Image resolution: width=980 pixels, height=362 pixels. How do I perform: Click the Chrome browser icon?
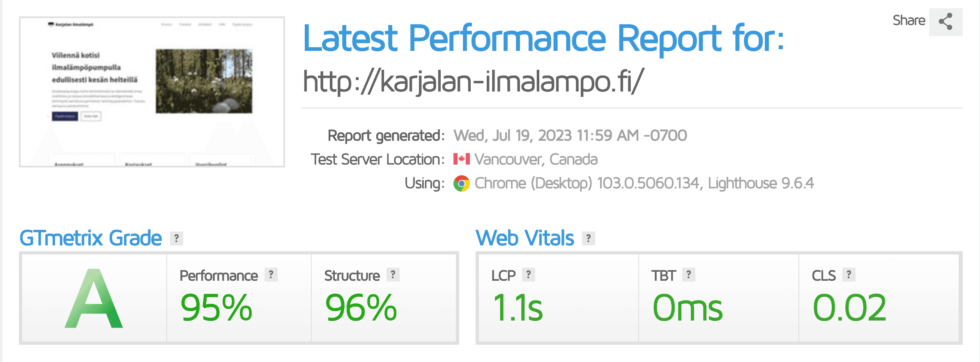pos(461,183)
